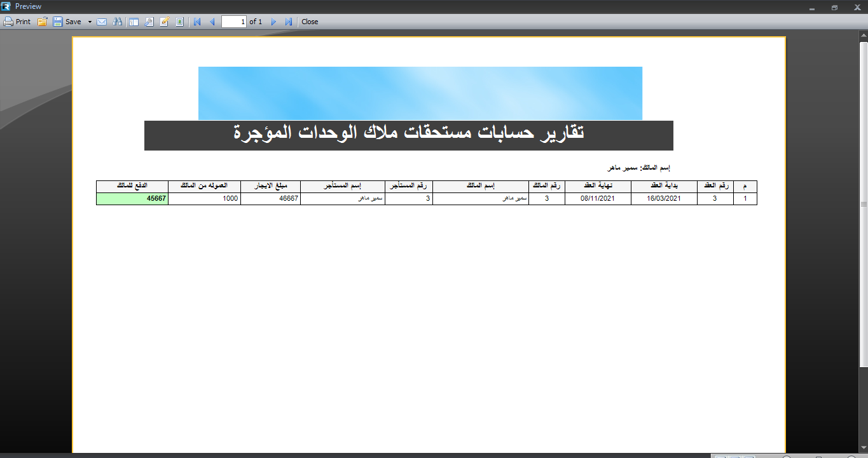The width and height of the screenshot is (868, 458).
Task: Click the green cell showing 45667
Action: click(x=132, y=199)
